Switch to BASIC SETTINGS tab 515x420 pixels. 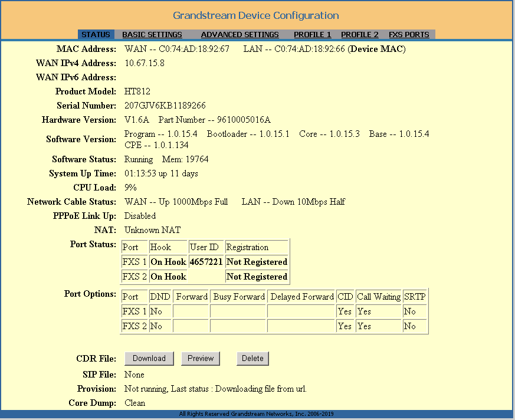152,34
